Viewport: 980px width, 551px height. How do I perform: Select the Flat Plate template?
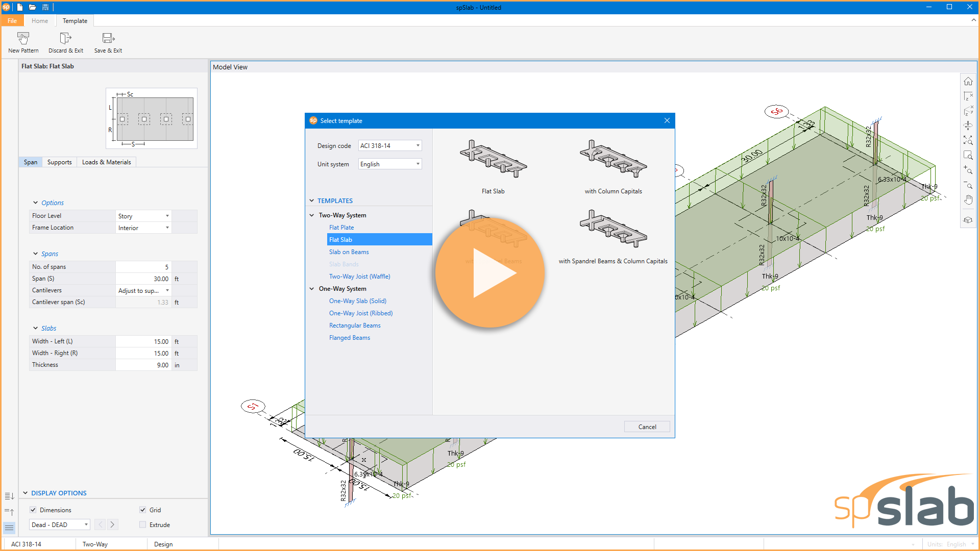[x=341, y=228]
